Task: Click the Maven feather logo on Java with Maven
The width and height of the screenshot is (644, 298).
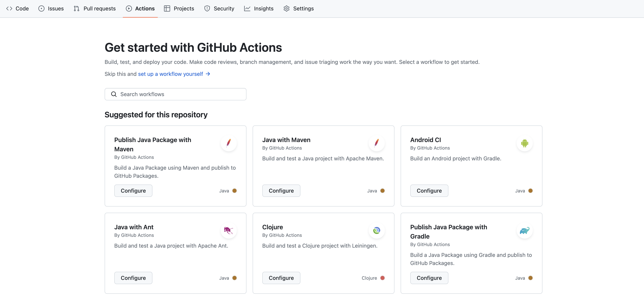Action: tap(377, 143)
